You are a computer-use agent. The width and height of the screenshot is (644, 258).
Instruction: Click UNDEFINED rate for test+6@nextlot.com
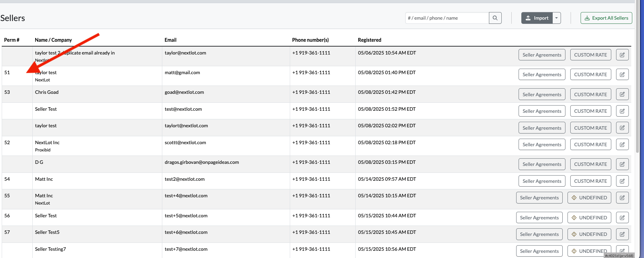(589, 234)
